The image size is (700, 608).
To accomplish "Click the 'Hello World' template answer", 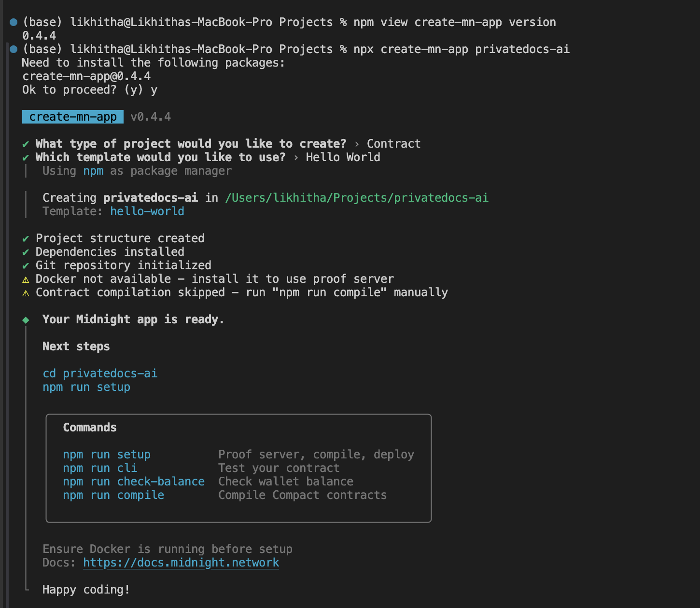I will [x=343, y=157].
